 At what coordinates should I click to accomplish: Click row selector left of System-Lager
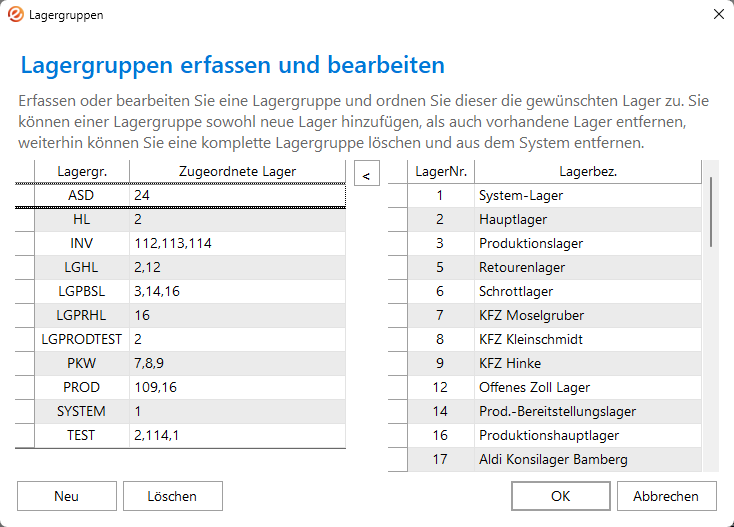pyautogui.click(x=398, y=196)
